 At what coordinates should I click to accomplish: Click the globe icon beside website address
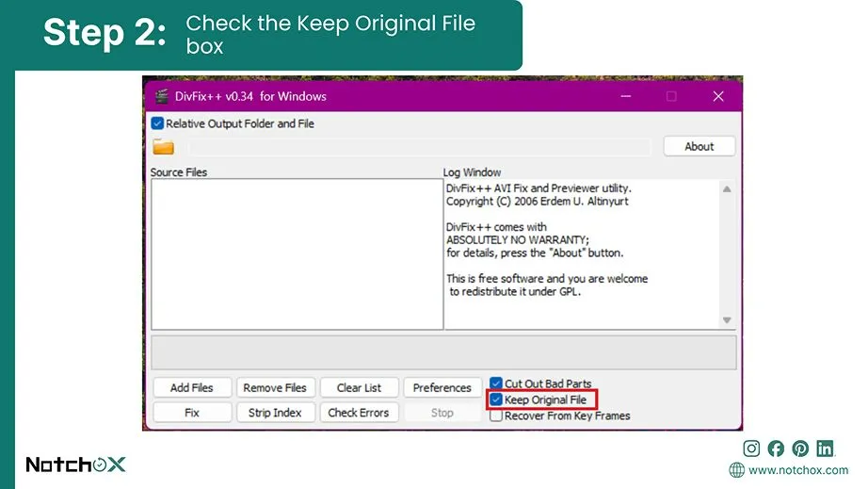[736, 469]
